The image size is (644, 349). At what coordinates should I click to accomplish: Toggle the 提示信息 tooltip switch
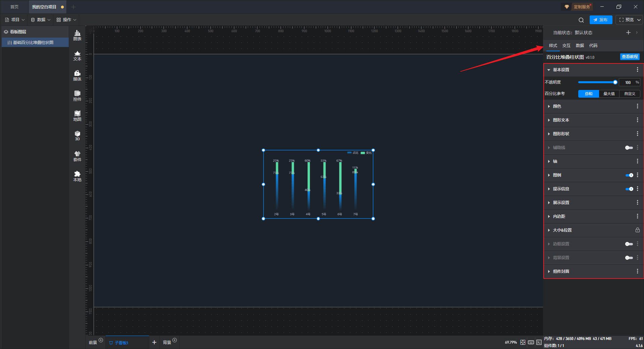coord(629,189)
